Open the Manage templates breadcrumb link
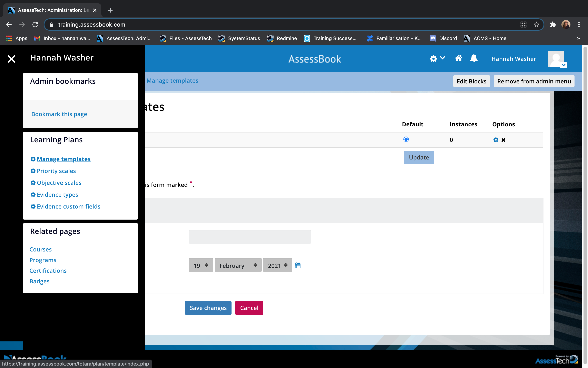The image size is (588, 368). (x=172, y=81)
